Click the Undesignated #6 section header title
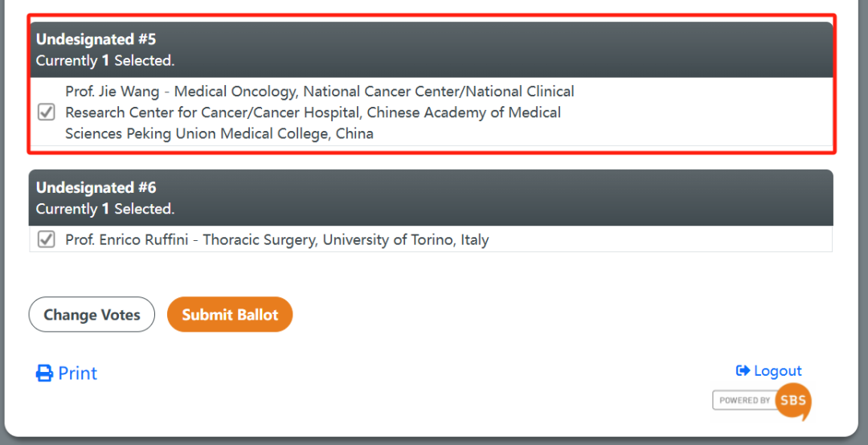The height and width of the screenshot is (445, 868). point(96,188)
